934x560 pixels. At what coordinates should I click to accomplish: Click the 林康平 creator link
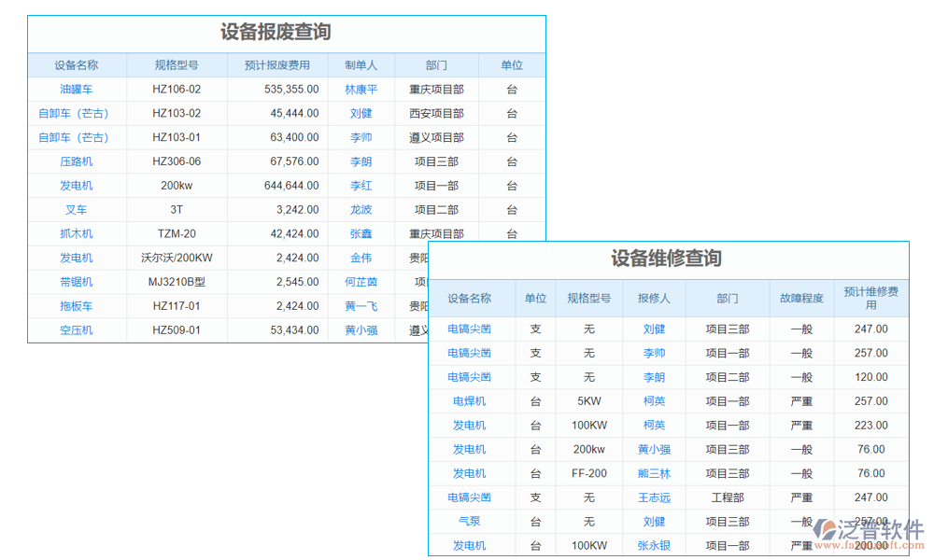[x=361, y=89]
